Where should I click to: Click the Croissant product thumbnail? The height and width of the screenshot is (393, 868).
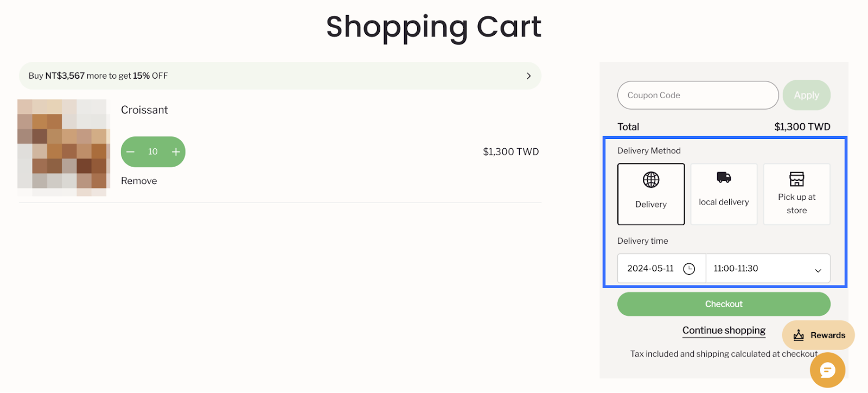[63, 147]
